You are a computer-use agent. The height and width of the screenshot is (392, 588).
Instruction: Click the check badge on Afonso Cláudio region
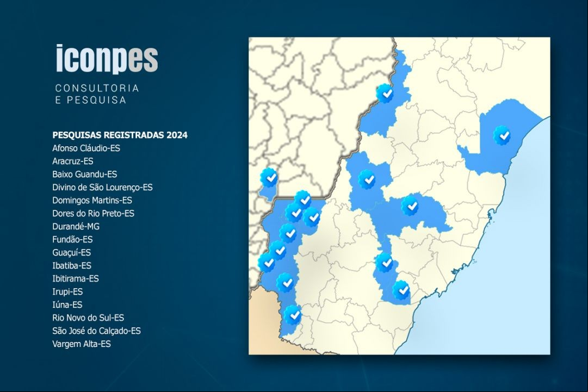coord(367,179)
